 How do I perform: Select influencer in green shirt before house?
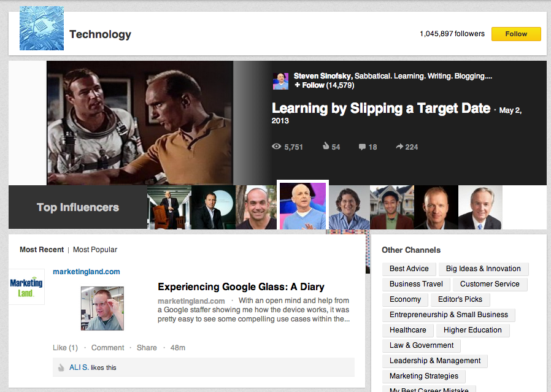[x=392, y=207]
